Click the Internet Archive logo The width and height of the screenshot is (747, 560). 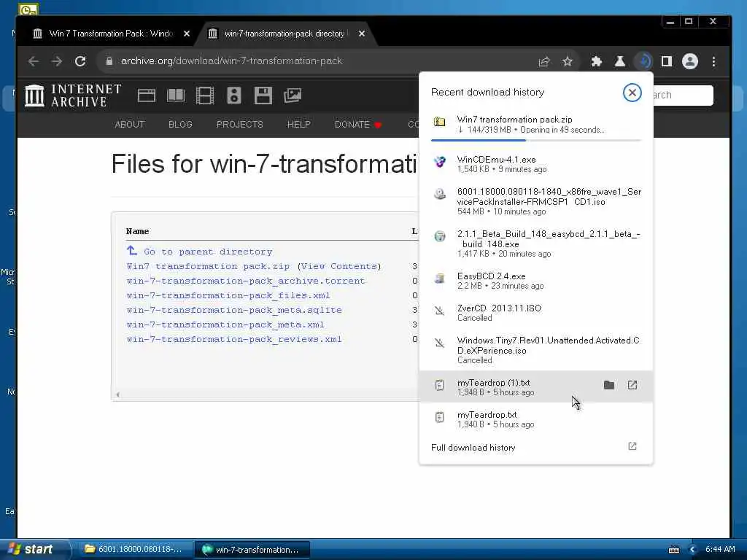[73, 96]
